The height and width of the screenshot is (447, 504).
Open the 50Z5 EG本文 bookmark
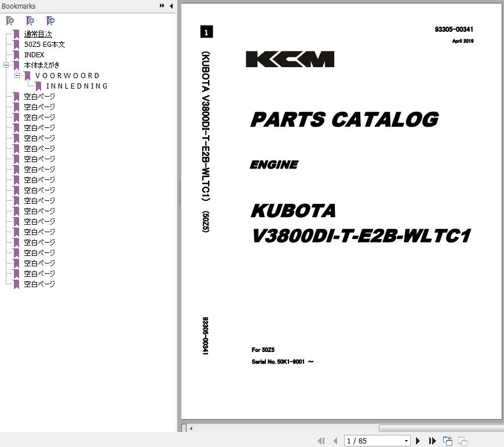click(45, 45)
